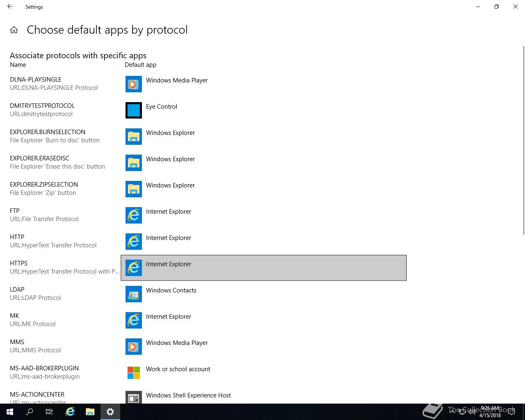Click 'Associate protocols with specific apps' heading
525x420 pixels.
pyautogui.click(x=78, y=55)
